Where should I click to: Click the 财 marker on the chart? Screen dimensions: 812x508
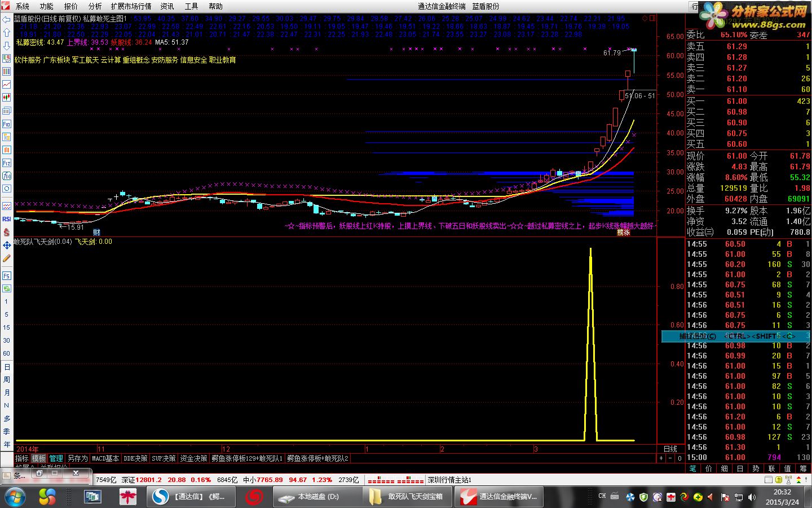tap(96, 232)
